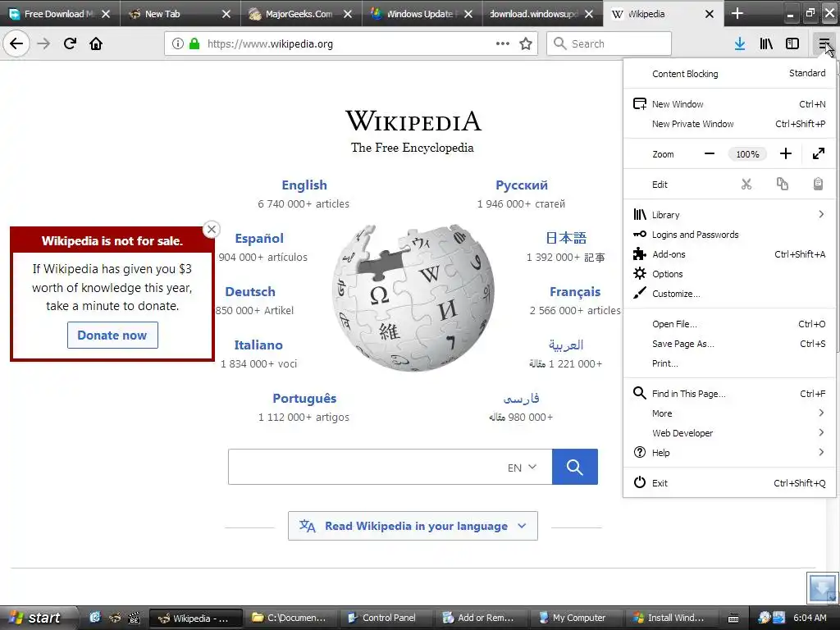Expand the Web Developer submenu
840x630 pixels.
click(x=729, y=433)
